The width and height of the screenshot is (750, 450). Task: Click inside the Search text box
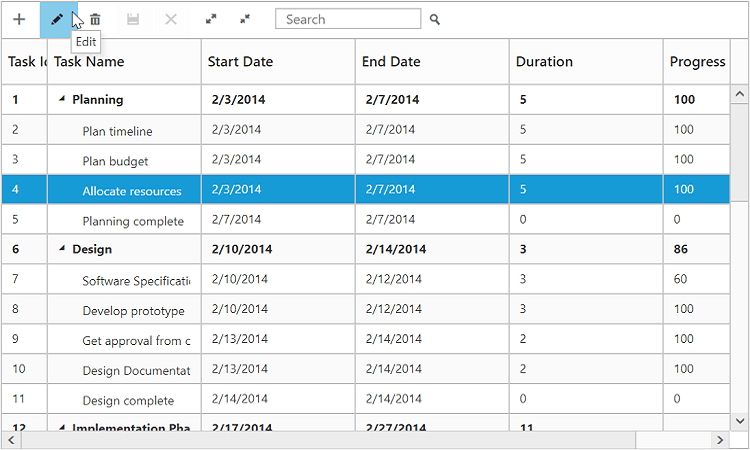pyautogui.click(x=347, y=19)
